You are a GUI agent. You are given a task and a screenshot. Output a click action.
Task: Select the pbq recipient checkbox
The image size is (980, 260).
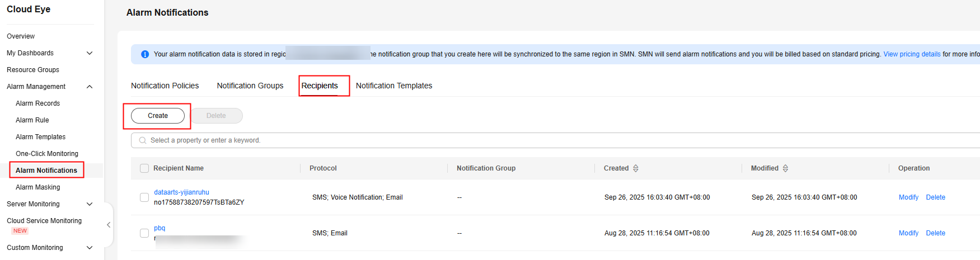pos(144,233)
